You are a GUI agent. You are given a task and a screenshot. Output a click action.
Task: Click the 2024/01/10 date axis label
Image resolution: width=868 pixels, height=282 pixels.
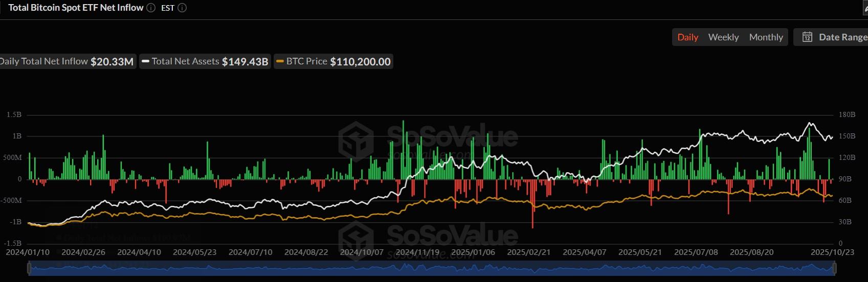tap(28, 252)
